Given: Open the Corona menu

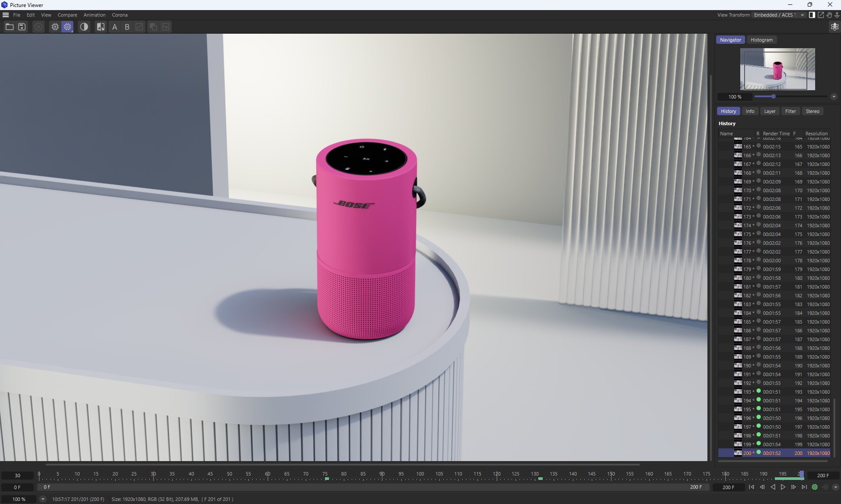Looking at the screenshot, I should point(120,15).
